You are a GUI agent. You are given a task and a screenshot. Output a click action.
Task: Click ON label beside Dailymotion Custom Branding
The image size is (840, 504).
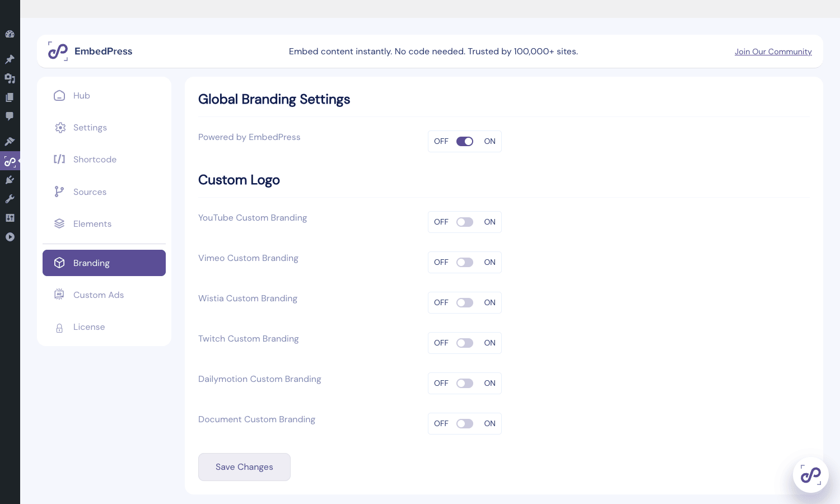coord(490,383)
